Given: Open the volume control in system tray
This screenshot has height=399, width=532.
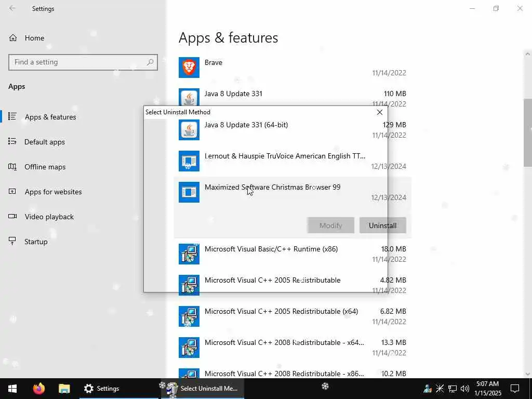Looking at the screenshot, I should point(465,389).
